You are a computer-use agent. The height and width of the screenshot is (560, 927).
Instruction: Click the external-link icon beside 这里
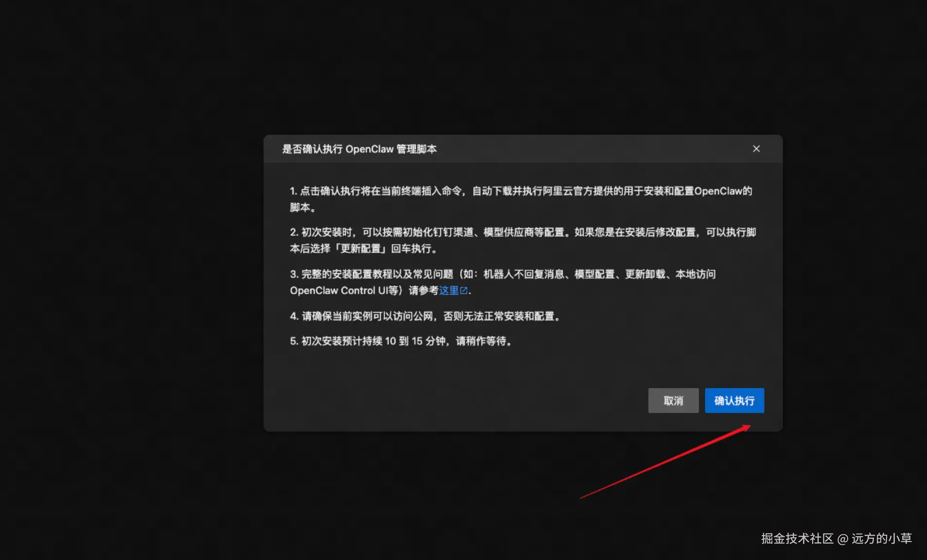coord(464,291)
